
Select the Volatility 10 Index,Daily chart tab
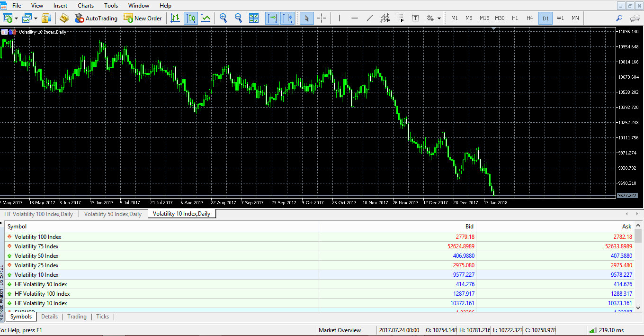182,214
